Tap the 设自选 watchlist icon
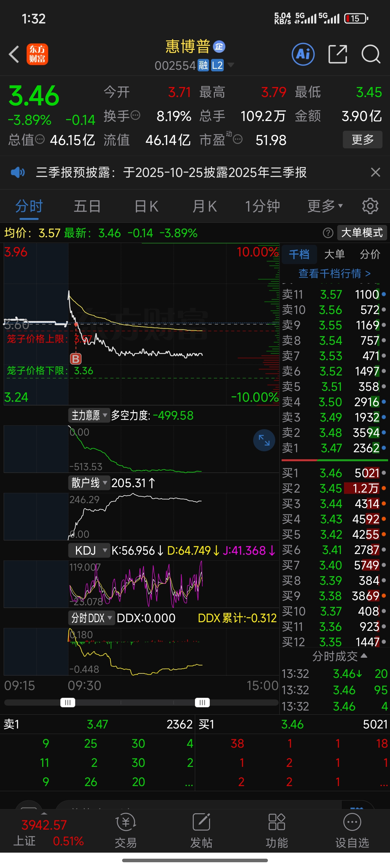The width and height of the screenshot is (390, 868). (352, 830)
